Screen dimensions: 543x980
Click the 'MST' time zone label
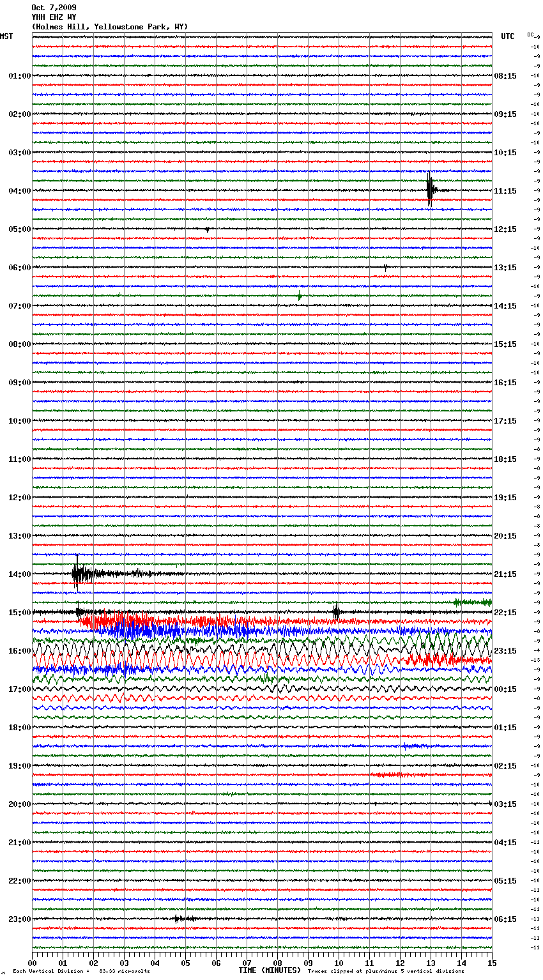[6, 36]
